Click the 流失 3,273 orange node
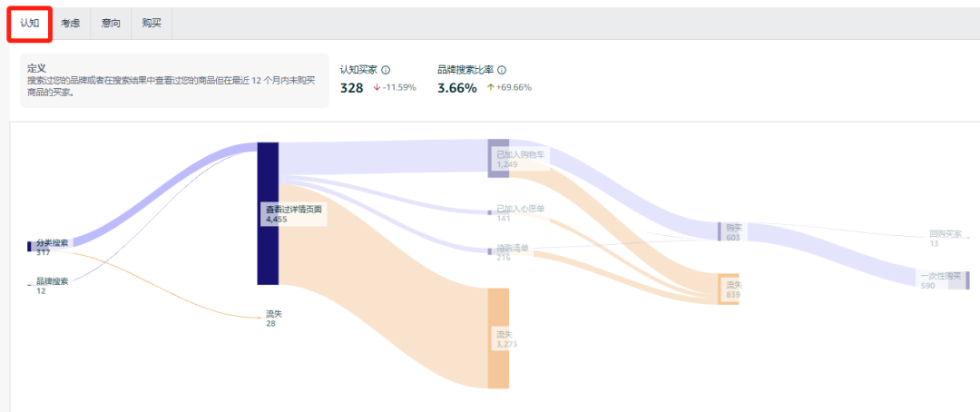Screen dimensions: 980x412 tap(498, 338)
